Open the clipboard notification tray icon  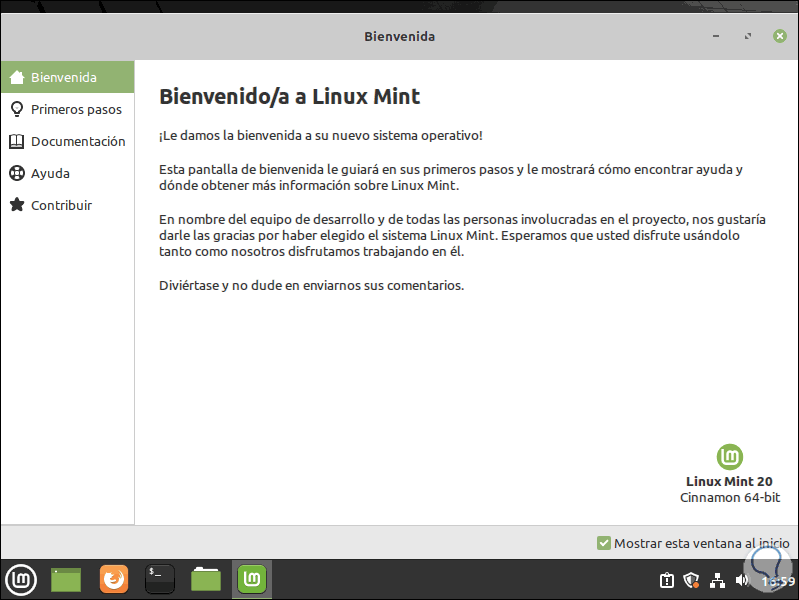point(667,580)
